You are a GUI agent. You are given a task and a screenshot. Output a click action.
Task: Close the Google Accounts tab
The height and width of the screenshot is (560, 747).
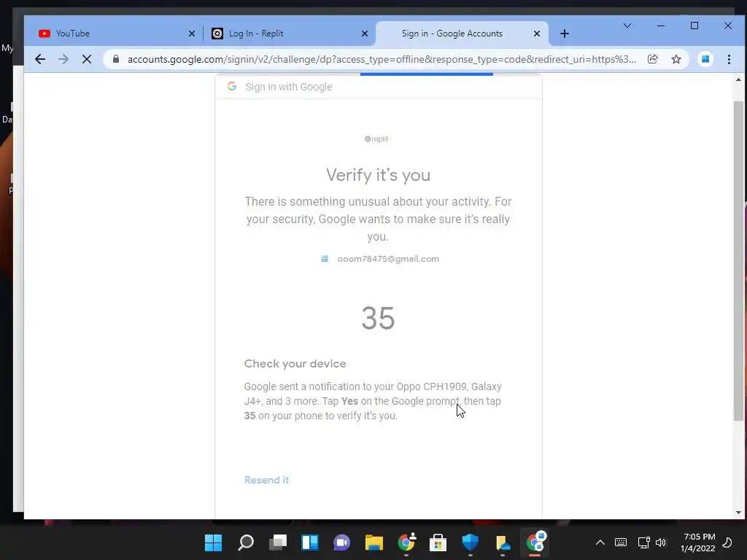pos(537,34)
